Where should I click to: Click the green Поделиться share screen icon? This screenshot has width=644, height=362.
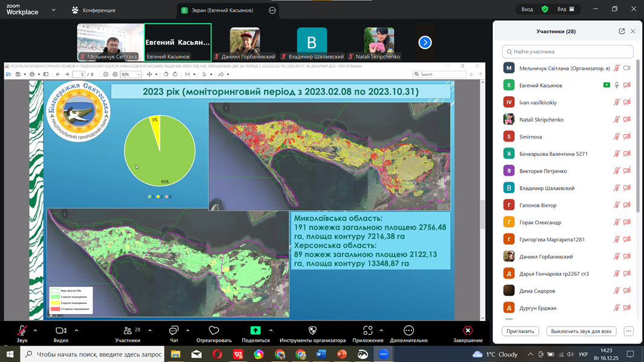pos(256,331)
